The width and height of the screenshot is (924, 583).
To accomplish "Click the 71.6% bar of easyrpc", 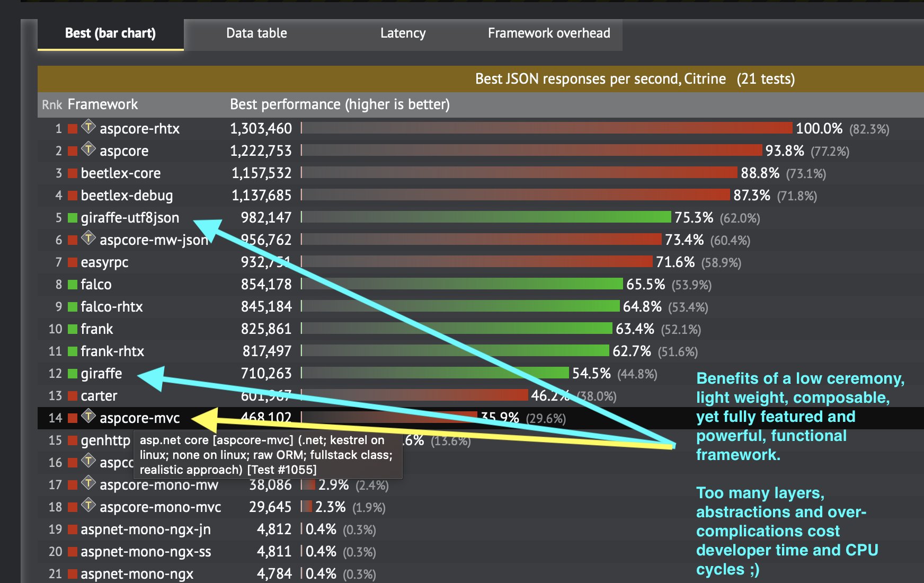I will [x=478, y=261].
